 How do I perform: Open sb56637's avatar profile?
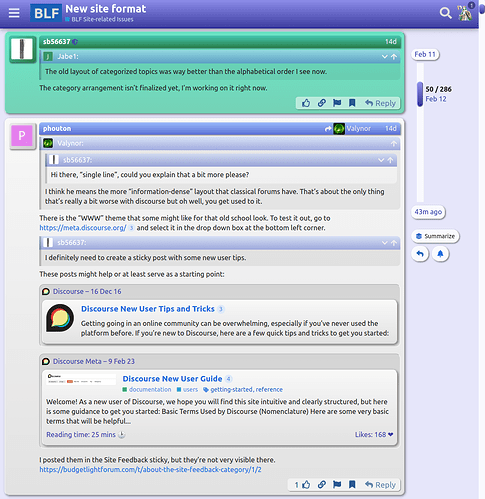point(22,49)
